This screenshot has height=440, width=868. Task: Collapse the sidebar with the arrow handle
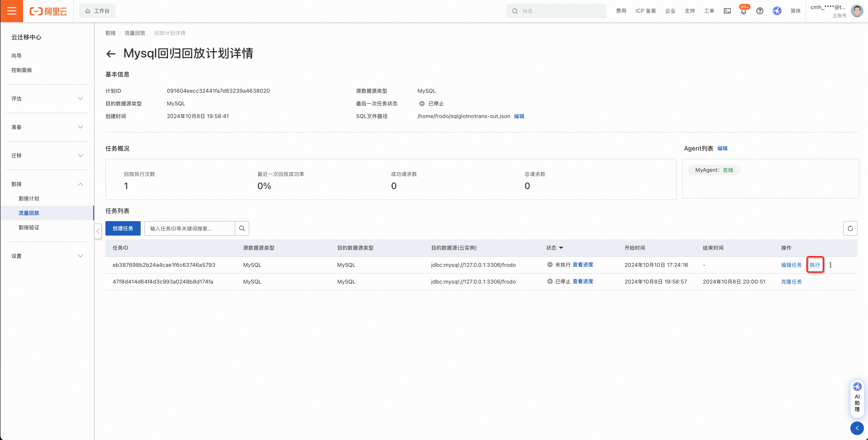[98, 231]
